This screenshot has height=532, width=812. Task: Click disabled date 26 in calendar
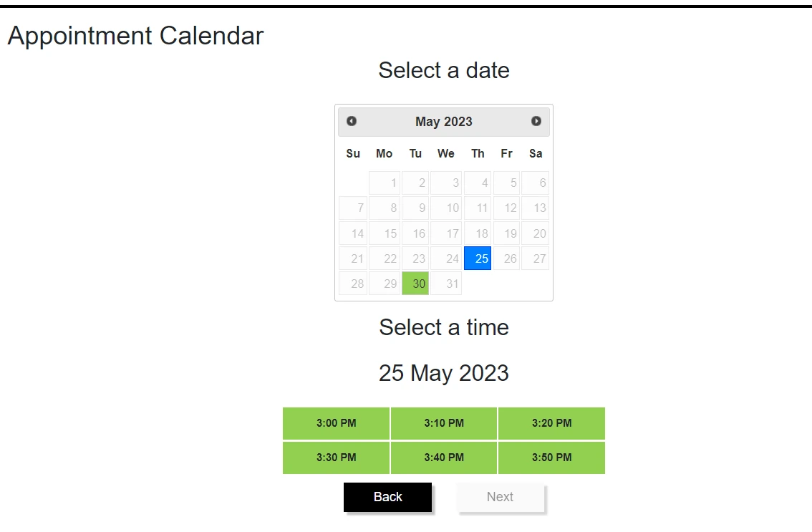pyautogui.click(x=506, y=258)
